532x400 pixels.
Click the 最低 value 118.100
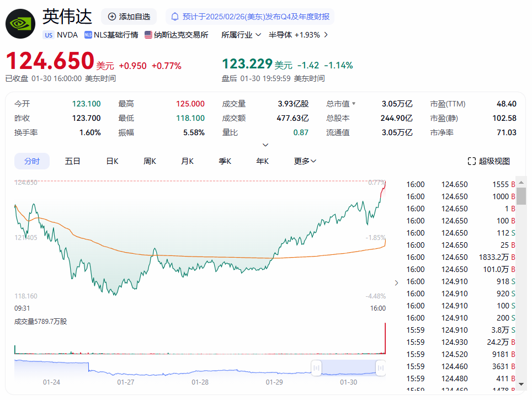click(x=190, y=118)
